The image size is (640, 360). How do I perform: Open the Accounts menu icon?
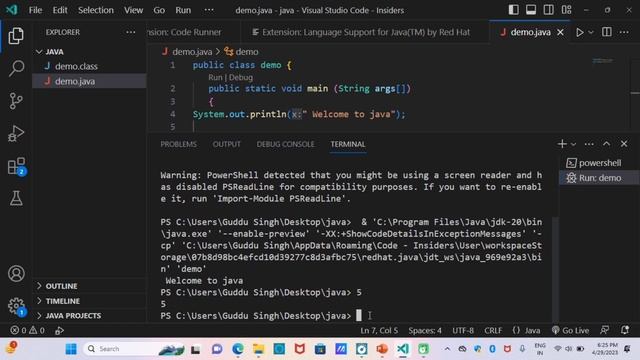[16, 273]
